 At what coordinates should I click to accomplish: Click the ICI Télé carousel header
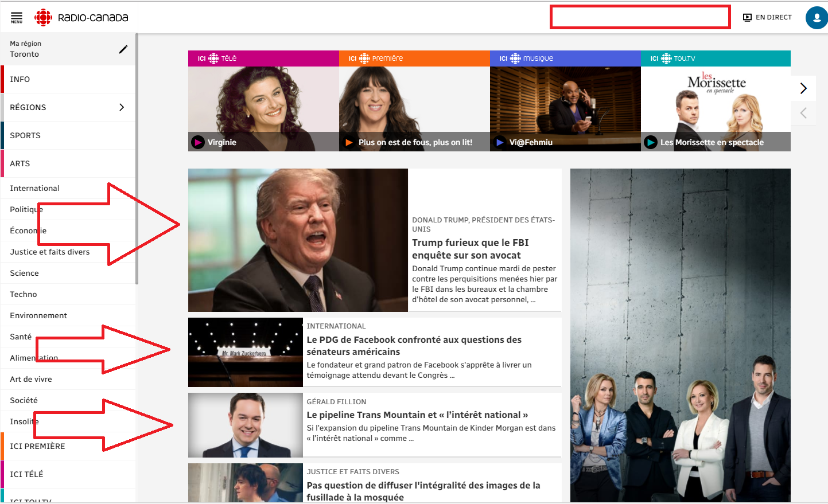pos(263,58)
